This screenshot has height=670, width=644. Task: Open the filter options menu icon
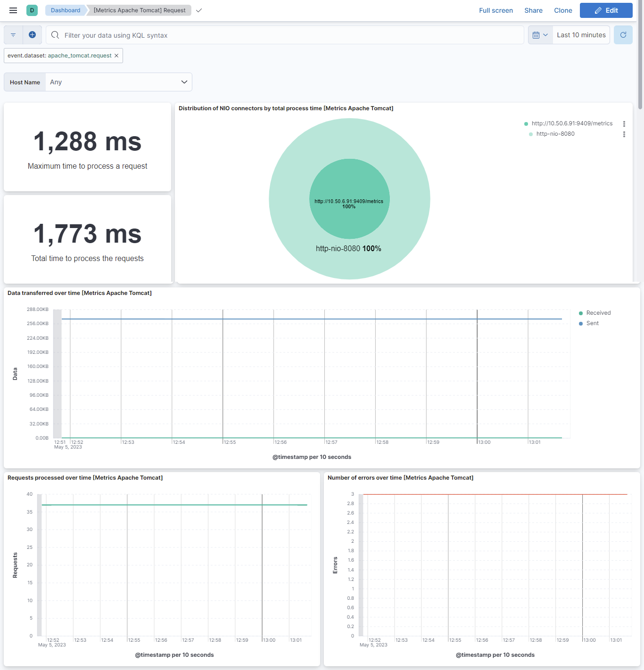point(13,35)
